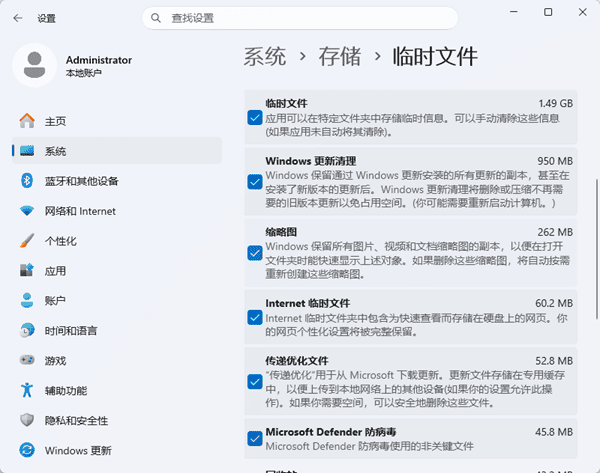The image size is (600, 473).
Task: Click the Administrator avatar picture
Action: click(34, 65)
